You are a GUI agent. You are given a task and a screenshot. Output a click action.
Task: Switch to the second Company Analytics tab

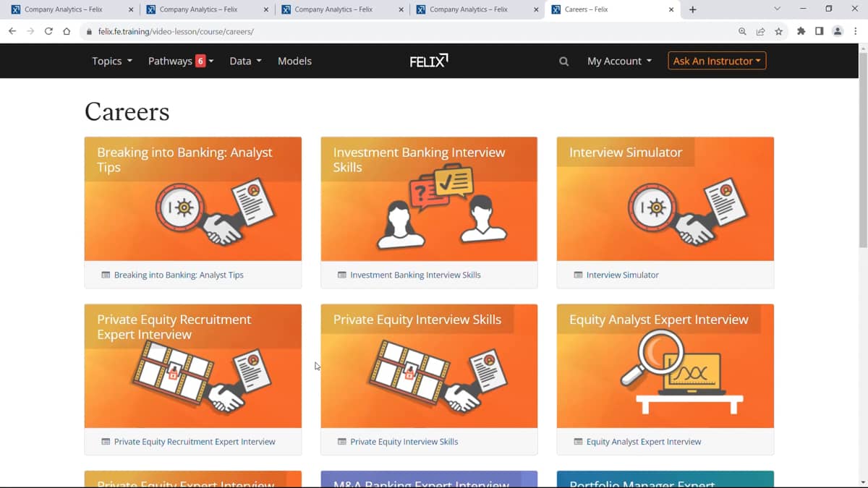pos(208,9)
